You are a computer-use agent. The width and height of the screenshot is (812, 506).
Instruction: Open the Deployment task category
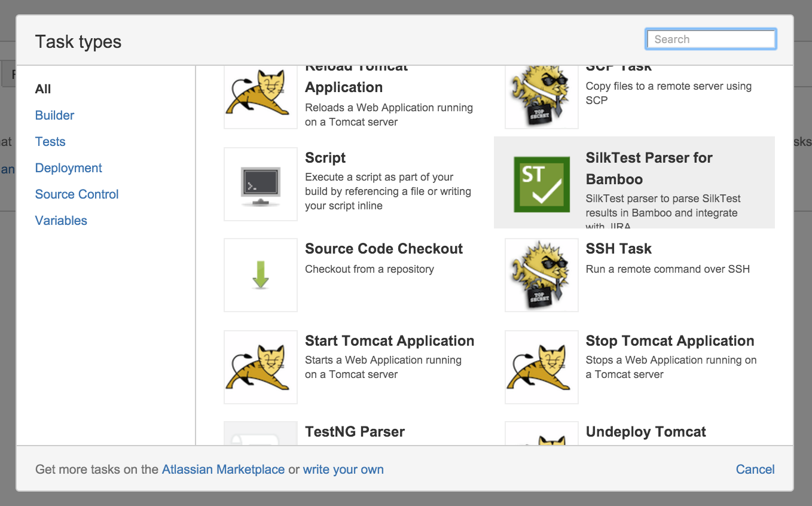point(69,168)
